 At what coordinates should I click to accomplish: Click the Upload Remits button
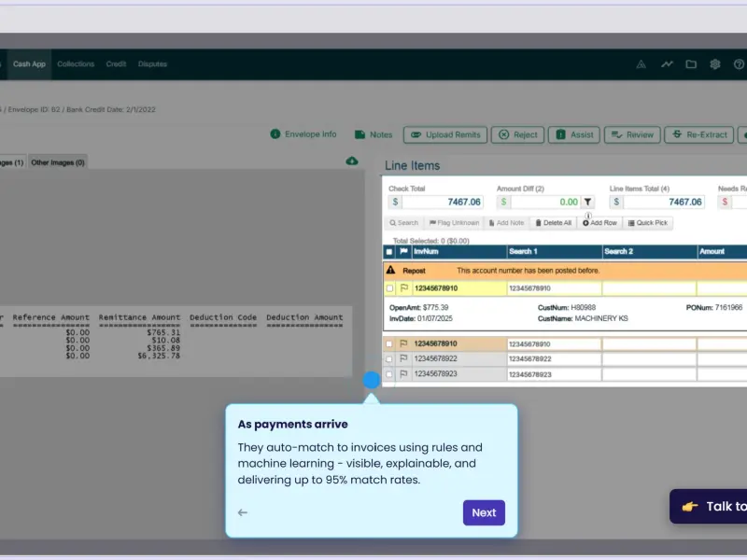(x=445, y=134)
